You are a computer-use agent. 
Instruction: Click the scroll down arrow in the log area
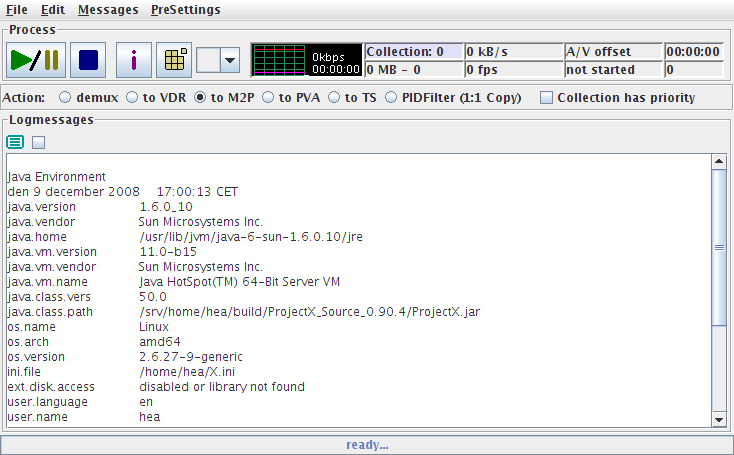point(718,420)
